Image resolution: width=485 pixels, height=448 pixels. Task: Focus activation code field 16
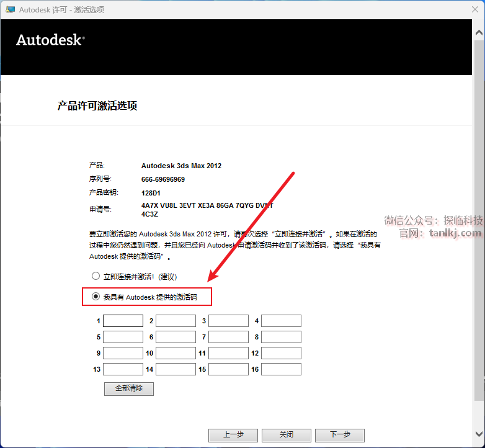tap(281, 369)
